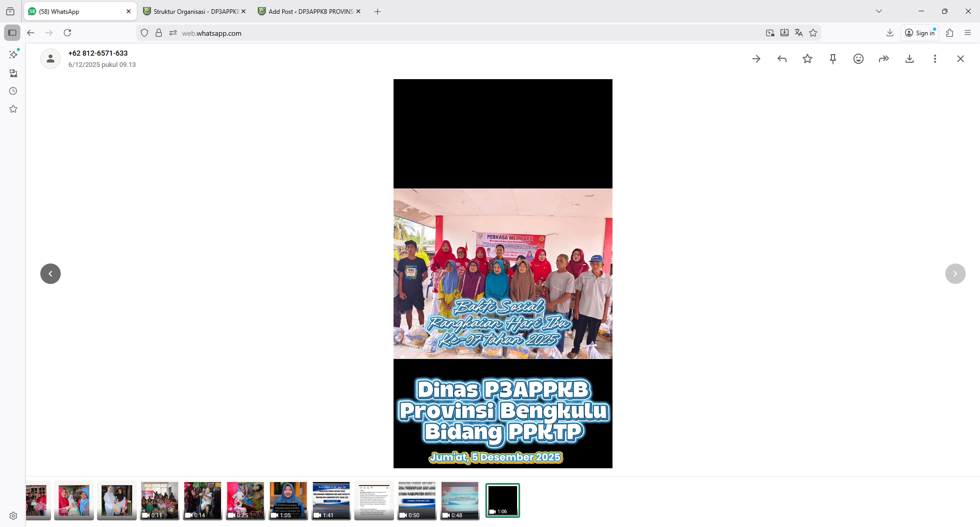Viewport: 980px width, 527px height.
Task: Show previous media item
Action: [51, 274]
